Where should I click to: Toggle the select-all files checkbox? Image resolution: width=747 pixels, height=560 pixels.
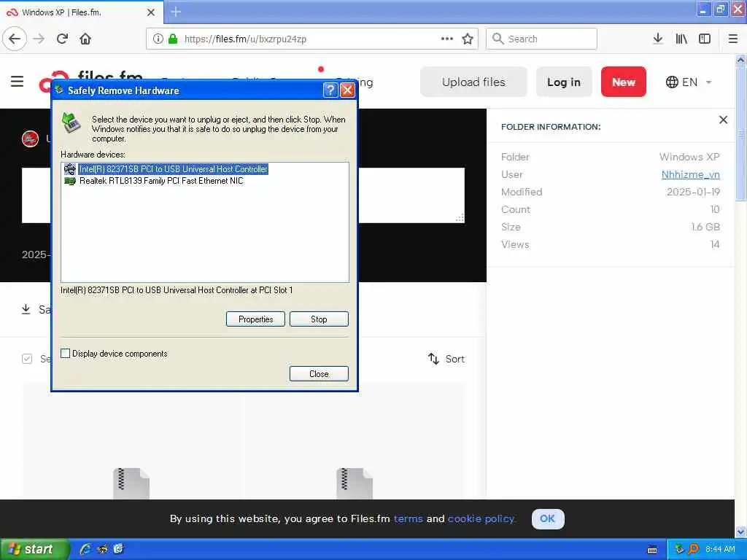point(27,359)
